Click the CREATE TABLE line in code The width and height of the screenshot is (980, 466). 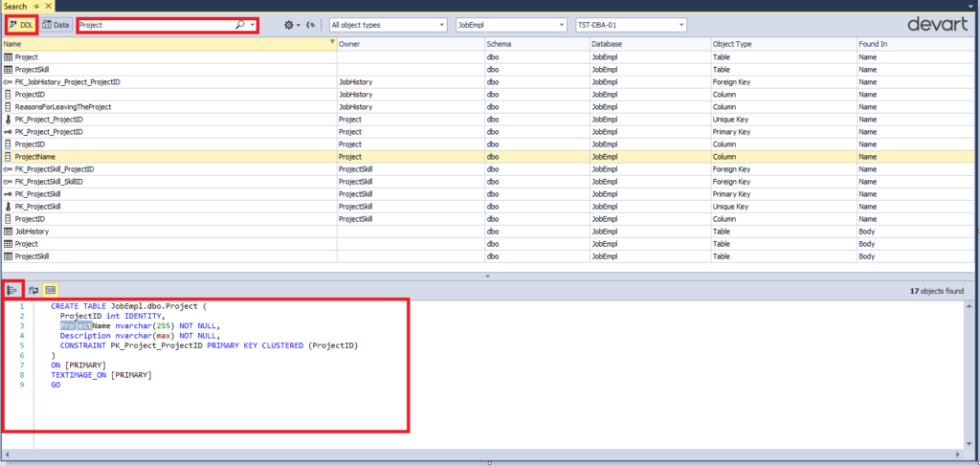coord(128,306)
